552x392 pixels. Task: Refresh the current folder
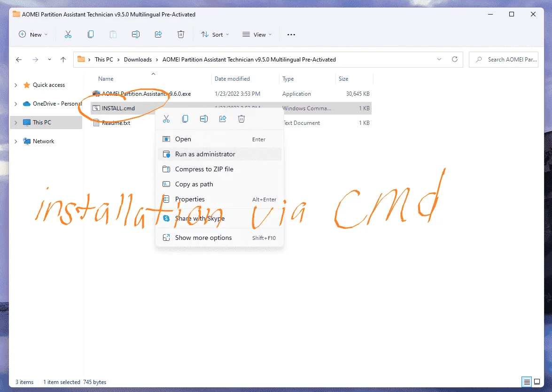coord(455,59)
